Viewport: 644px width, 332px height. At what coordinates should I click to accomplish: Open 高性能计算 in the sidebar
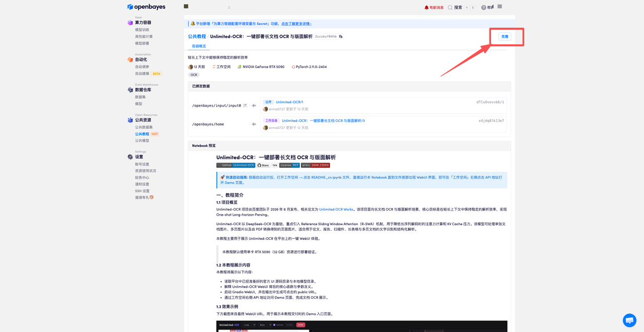[x=143, y=37]
